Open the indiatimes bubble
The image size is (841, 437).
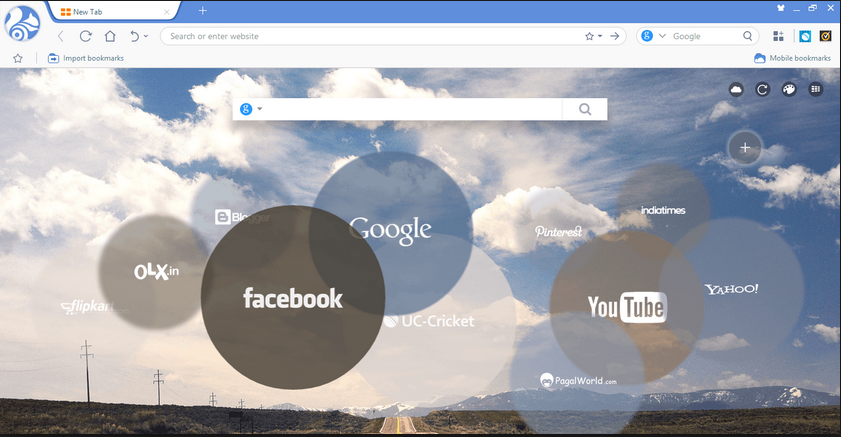(x=663, y=210)
